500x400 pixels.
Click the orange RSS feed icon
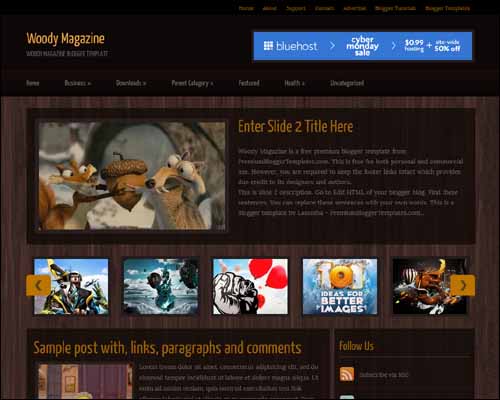click(347, 374)
